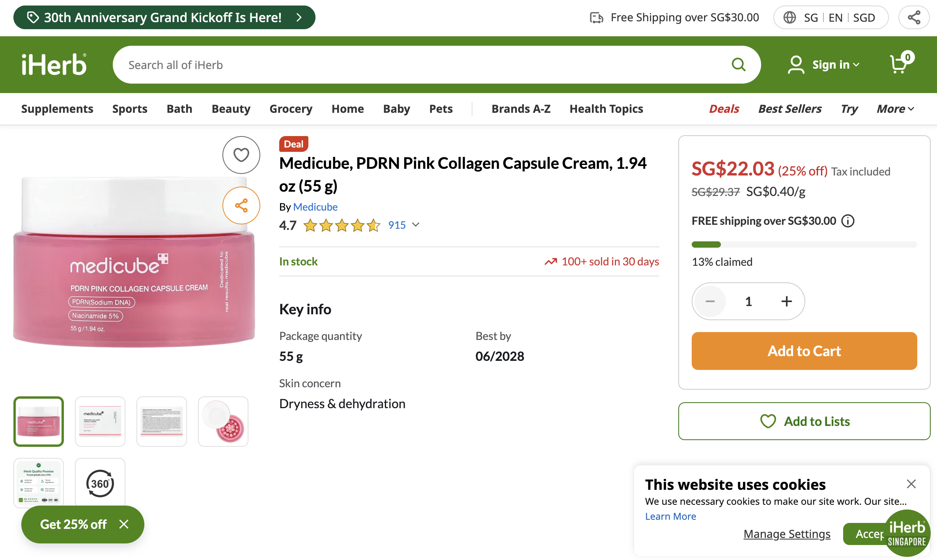Close the cookies notice

click(911, 484)
